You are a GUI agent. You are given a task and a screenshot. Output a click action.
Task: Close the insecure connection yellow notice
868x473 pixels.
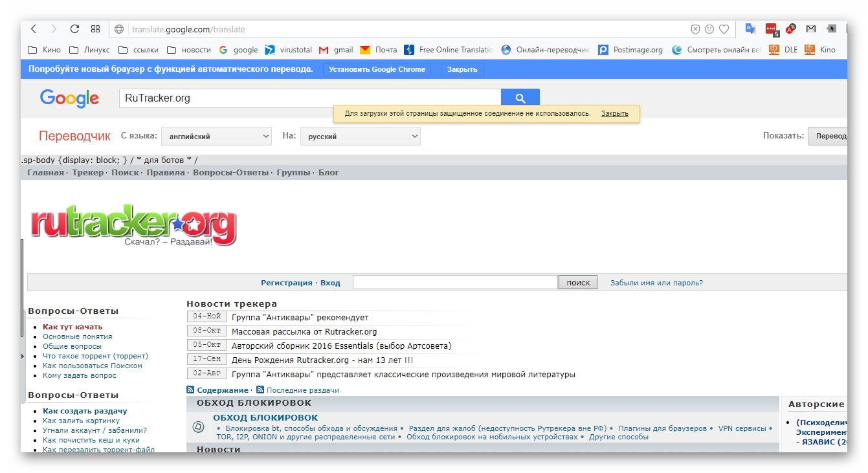click(614, 113)
